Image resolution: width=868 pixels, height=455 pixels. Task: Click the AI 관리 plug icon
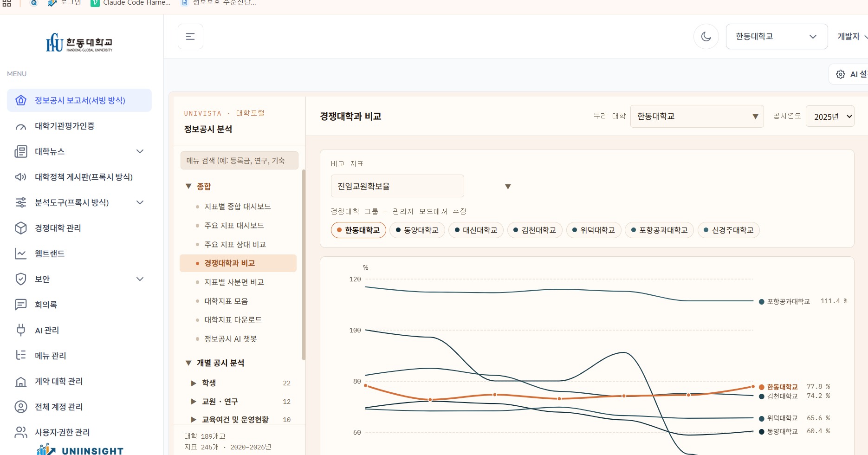[21, 330]
